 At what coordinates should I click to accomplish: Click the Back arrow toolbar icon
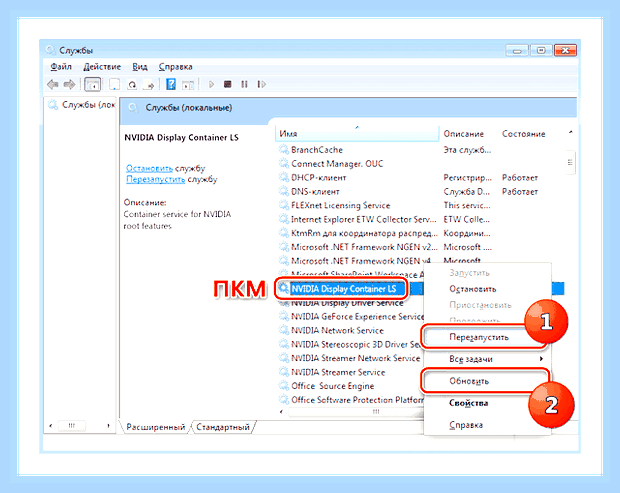(x=53, y=84)
